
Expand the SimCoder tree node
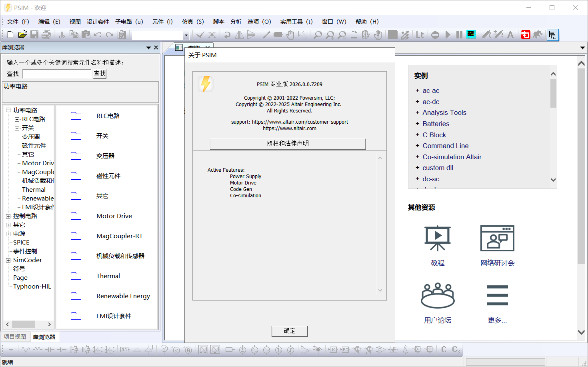[8, 260]
